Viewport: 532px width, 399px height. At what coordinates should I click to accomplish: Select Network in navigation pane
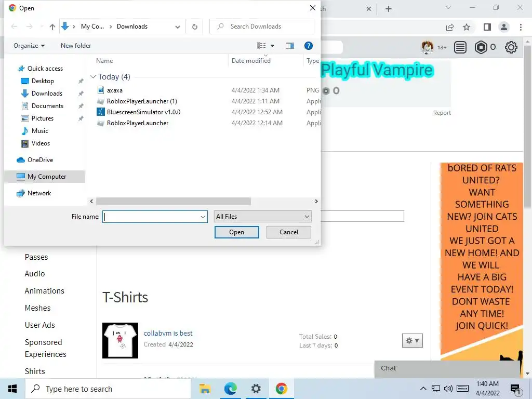point(39,193)
